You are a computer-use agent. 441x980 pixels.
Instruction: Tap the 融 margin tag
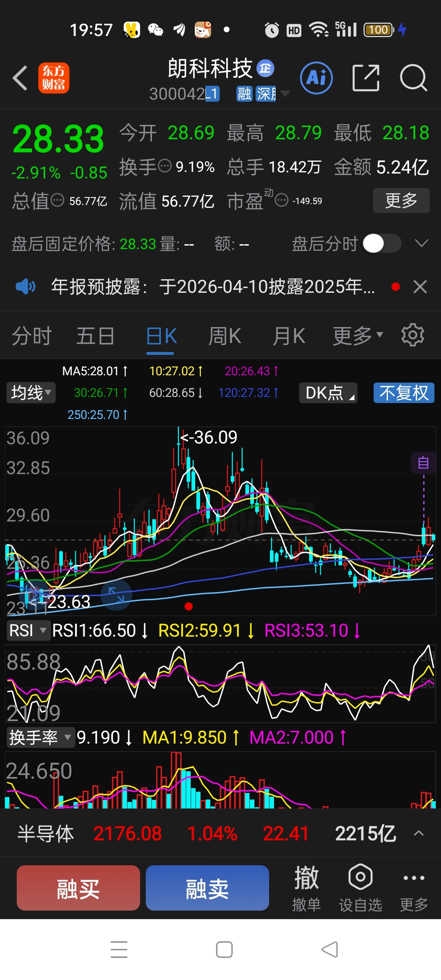tap(244, 94)
